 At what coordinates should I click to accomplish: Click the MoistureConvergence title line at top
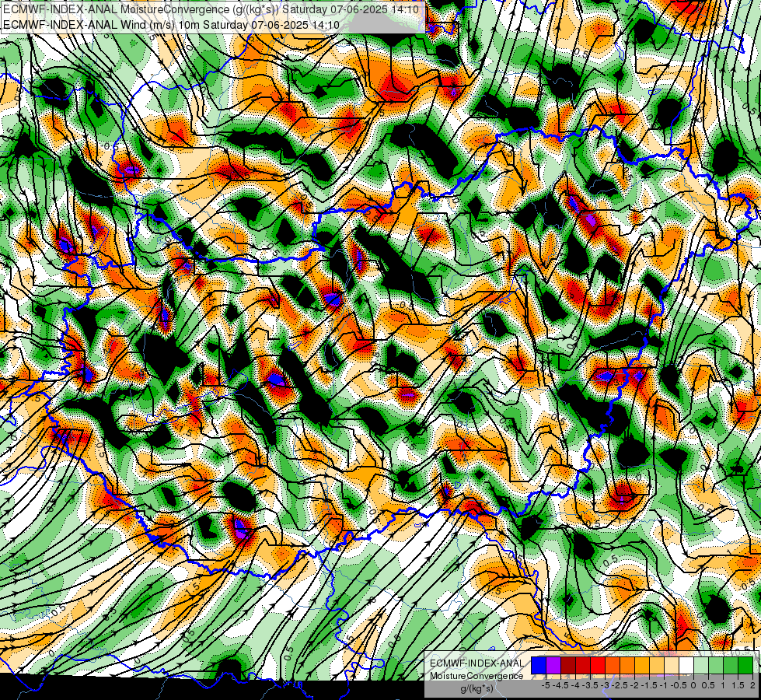pos(211,9)
